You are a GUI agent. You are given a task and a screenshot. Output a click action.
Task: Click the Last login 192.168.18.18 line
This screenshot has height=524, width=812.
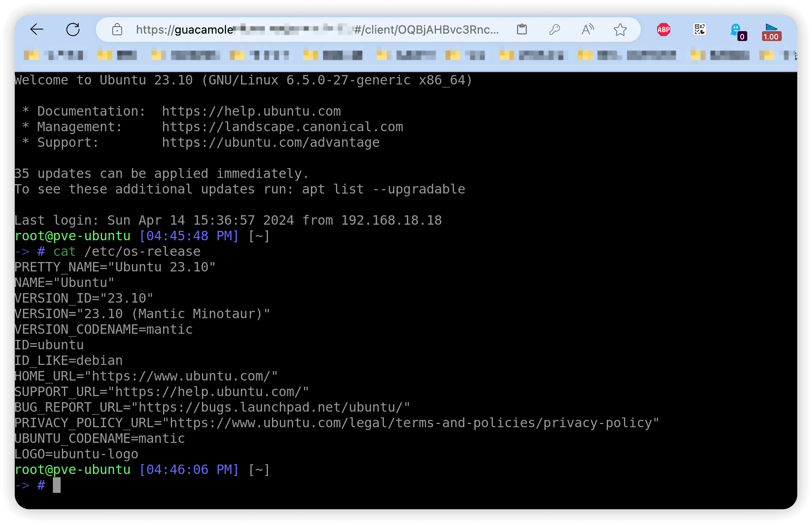click(228, 220)
